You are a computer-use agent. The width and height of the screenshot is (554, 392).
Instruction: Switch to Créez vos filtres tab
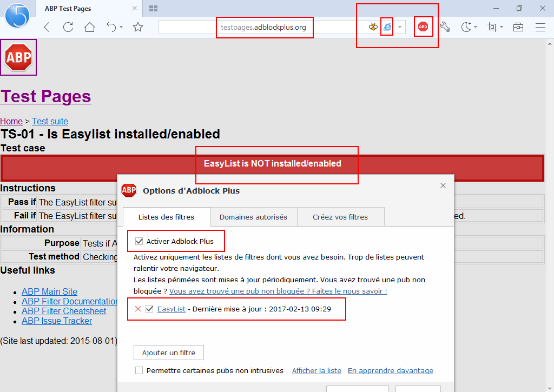[x=340, y=217]
